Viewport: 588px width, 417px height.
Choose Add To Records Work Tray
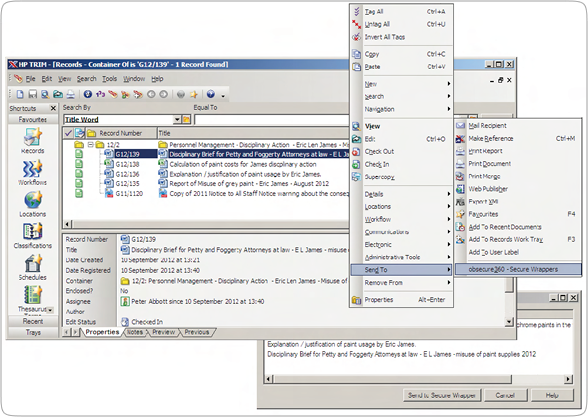tap(518, 239)
